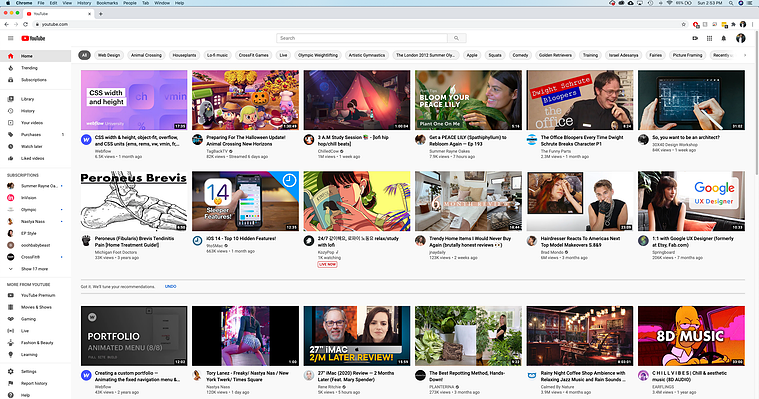Select the Olympic Weightlifting filter chip
Screen dimensions: 759x399
318,55
